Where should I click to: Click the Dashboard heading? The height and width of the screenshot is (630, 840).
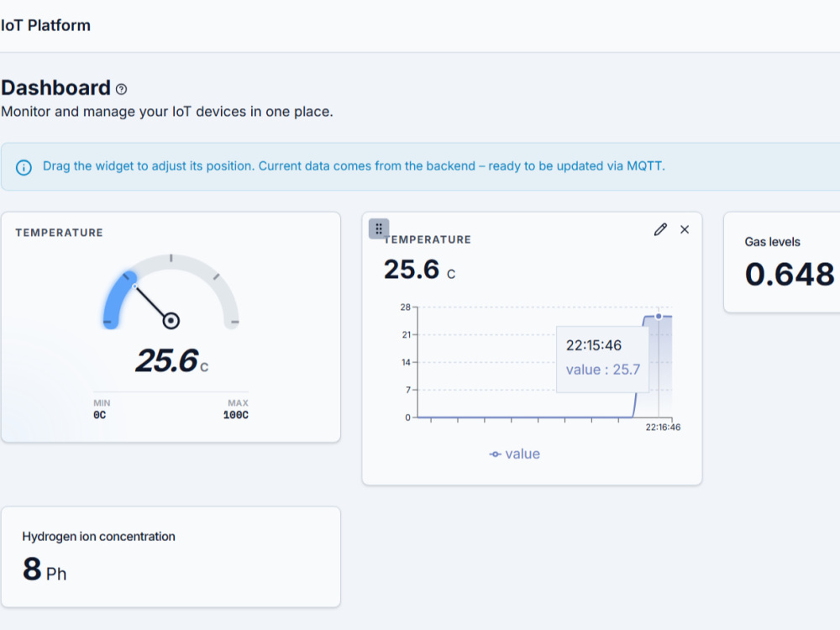pos(55,88)
